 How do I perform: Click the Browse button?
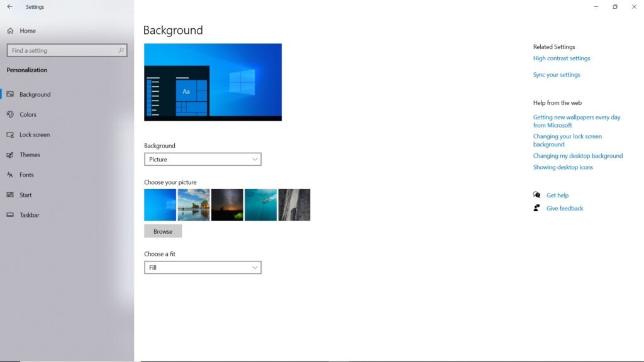163,231
